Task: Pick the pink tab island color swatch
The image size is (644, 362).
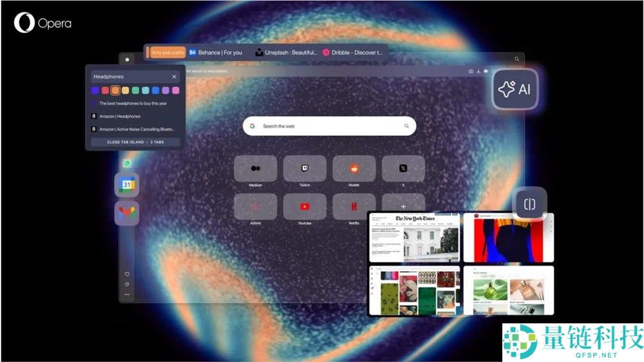Action: [x=175, y=91]
